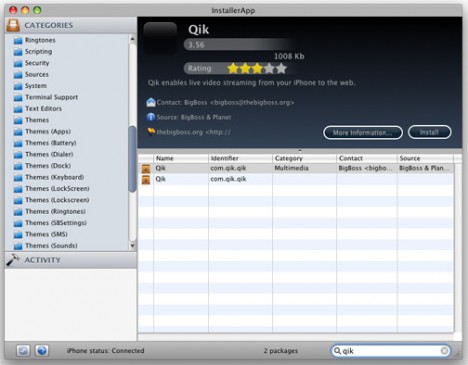Screen dimensions: 468x365
Task: Open the Security category folder icon
Action: (x=18, y=63)
